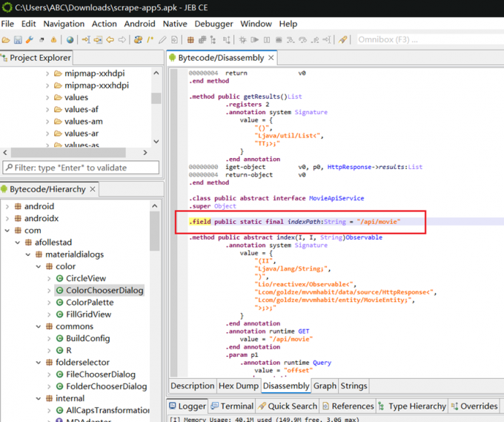Switch to the Description tab
This screenshot has width=504, height=422.
coord(192,386)
